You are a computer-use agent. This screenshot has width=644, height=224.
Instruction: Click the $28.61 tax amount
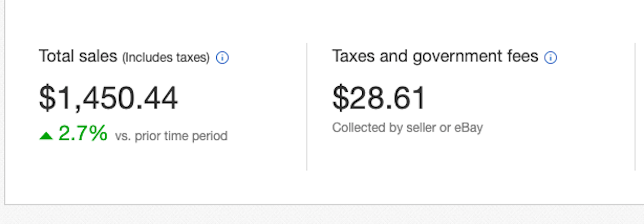coord(379,99)
